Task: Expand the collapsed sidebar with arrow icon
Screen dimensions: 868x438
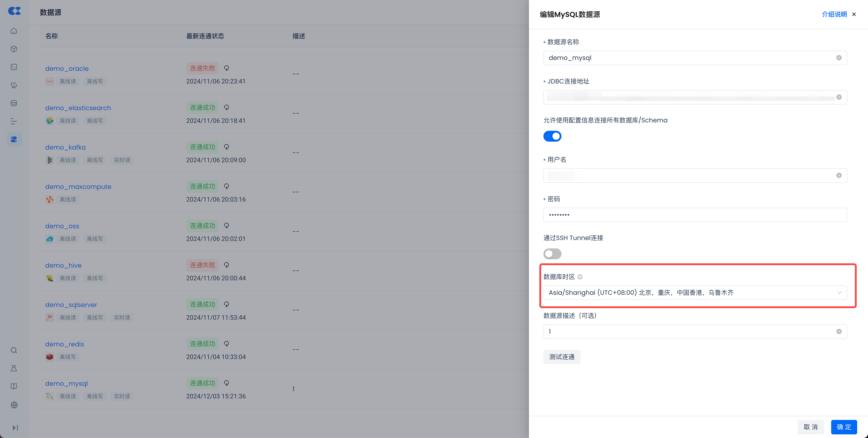Action: pyautogui.click(x=15, y=428)
